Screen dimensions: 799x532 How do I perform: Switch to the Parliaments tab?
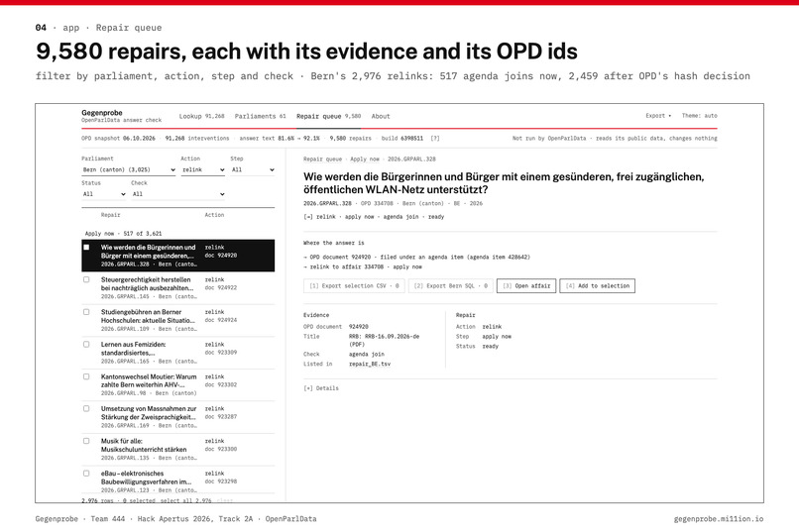260,116
